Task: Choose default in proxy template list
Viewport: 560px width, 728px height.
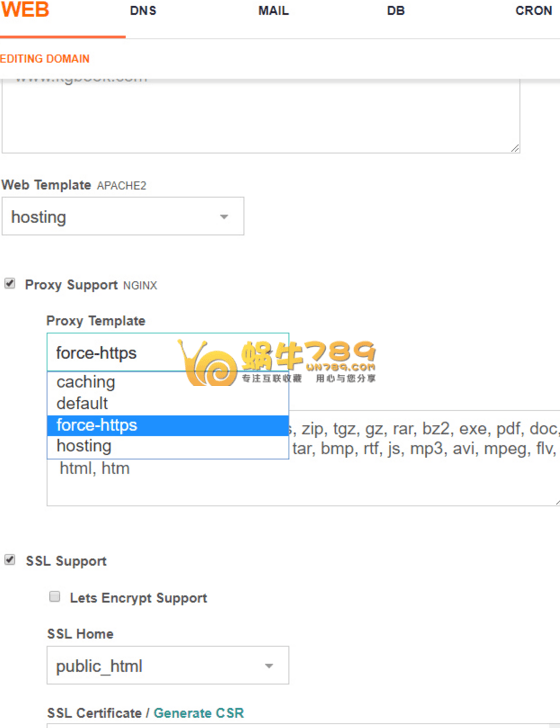Action: 168,403
